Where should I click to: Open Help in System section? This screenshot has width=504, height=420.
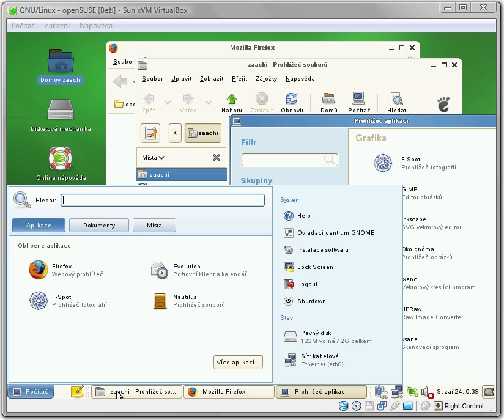pyautogui.click(x=297, y=216)
